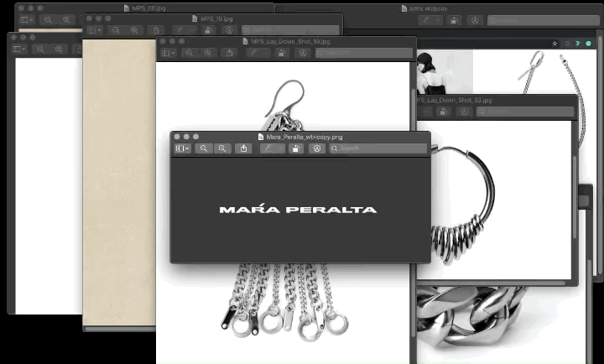Share the Mara_Peralta_wt+copy.png file
The width and height of the screenshot is (604, 364).
point(243,148)
